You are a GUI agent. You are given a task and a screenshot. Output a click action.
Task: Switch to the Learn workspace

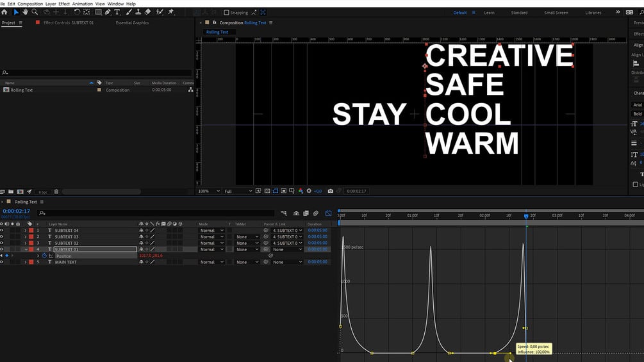click(489, 13)
